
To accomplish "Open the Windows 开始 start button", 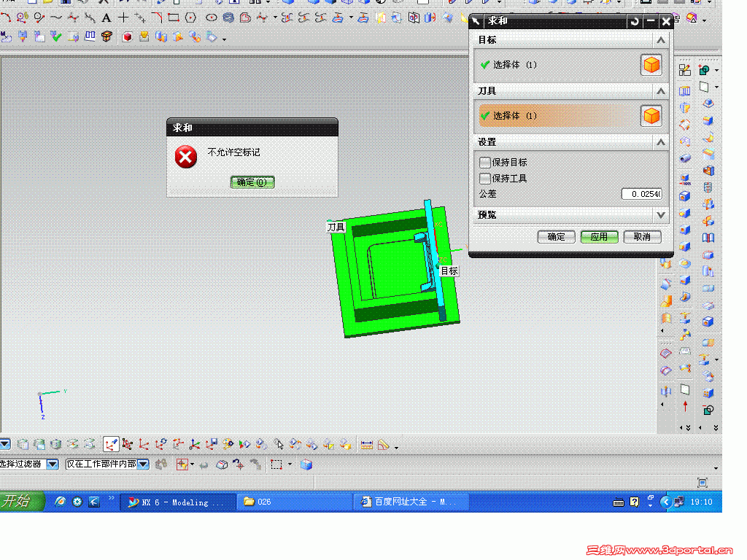I will pyautogui.click(x=22, y=502).
